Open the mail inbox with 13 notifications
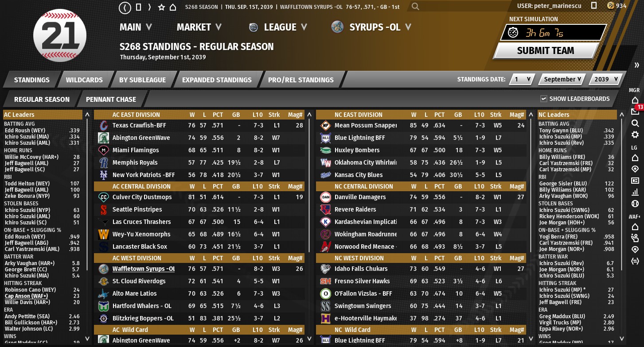 coord(635,111)
